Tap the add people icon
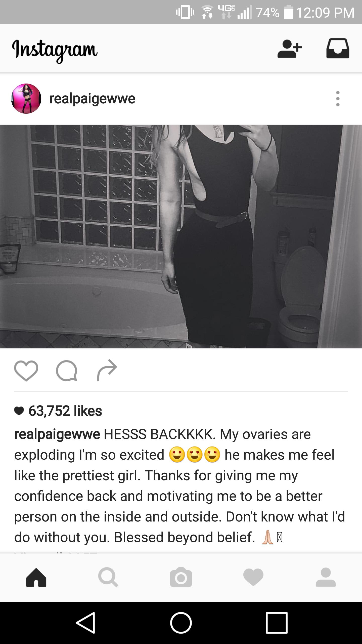This screenshot has height=644, width=362. pyautogui.click(x=289, y=49)
